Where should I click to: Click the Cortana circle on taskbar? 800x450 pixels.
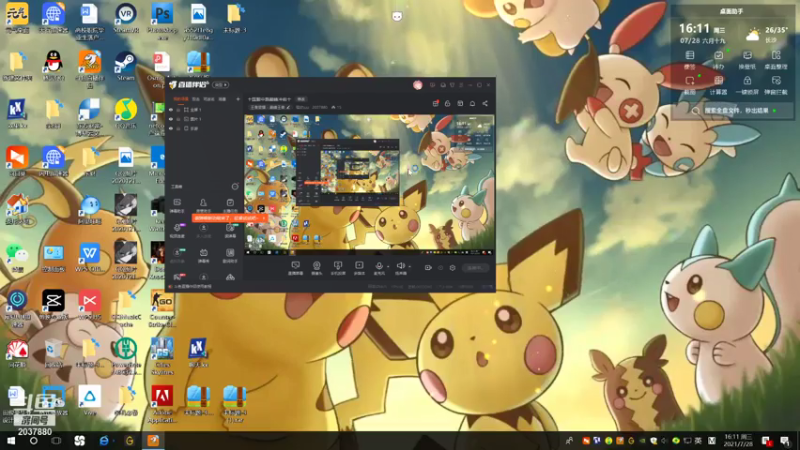33,441
